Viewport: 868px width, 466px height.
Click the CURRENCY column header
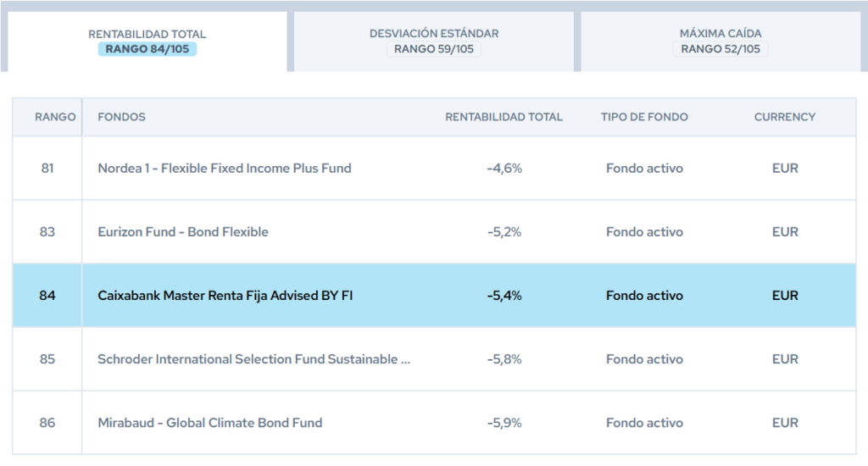(x=785, y=117)
